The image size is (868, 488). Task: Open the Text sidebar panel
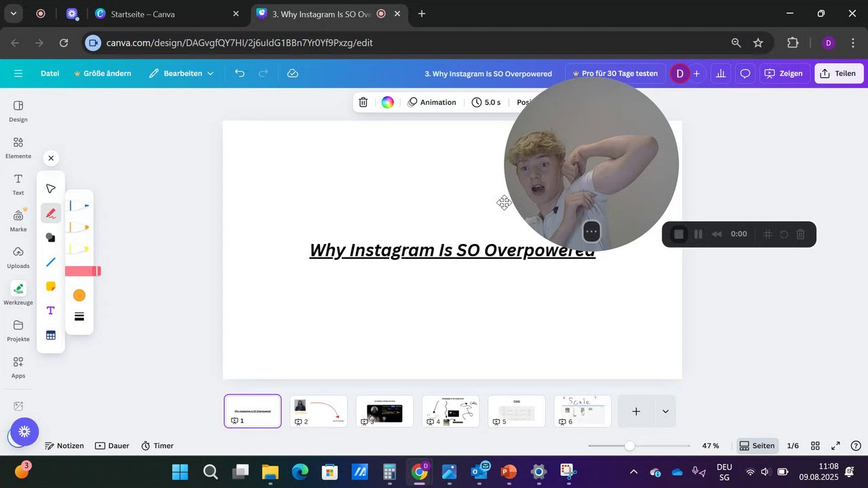click(18, 184)
